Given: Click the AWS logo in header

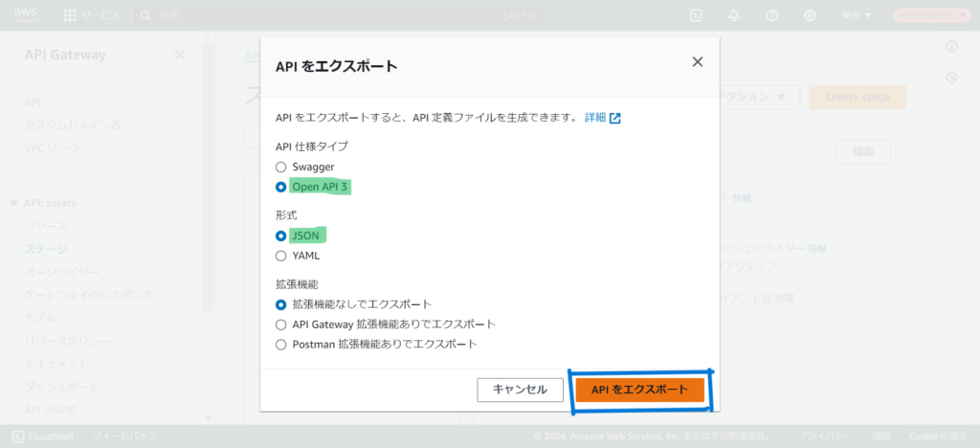Looking at the screenshot, I should [x=25, y=15].
